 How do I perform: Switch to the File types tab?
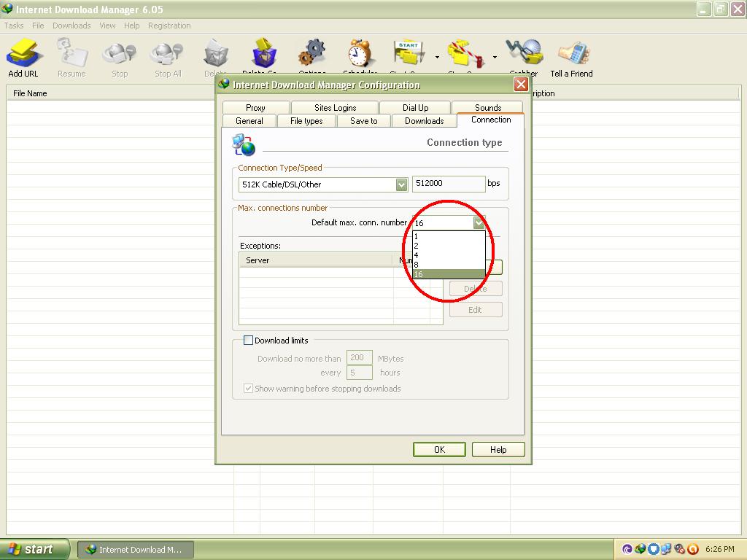(x=306, y=121)
